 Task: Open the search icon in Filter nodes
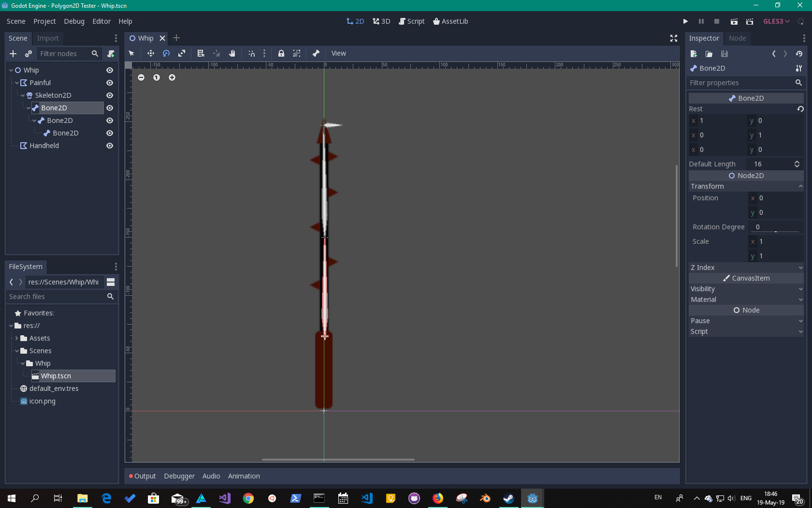point(95,54)
